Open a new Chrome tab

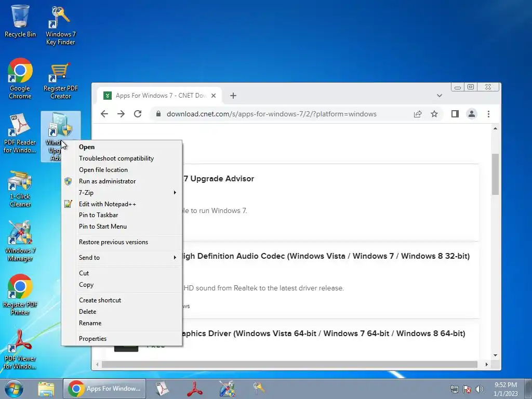point(233,96)
